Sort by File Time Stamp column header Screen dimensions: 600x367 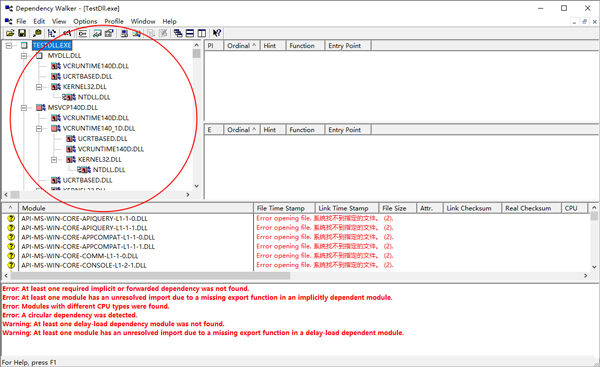click(x=284, y=208)
